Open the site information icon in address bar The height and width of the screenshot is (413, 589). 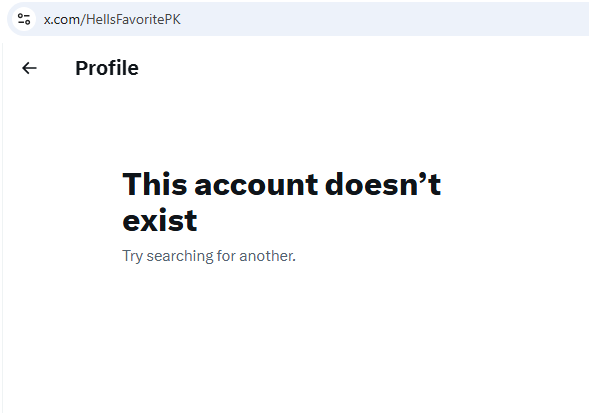[x=24, y=19]
